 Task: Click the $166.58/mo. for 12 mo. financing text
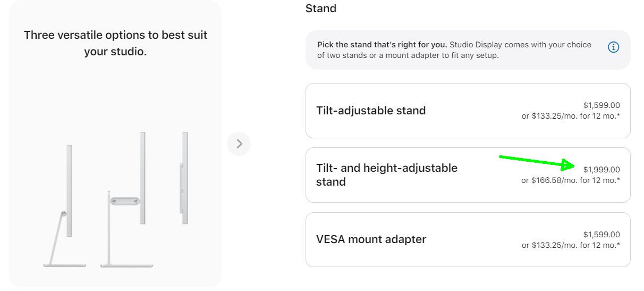point(571,180)
